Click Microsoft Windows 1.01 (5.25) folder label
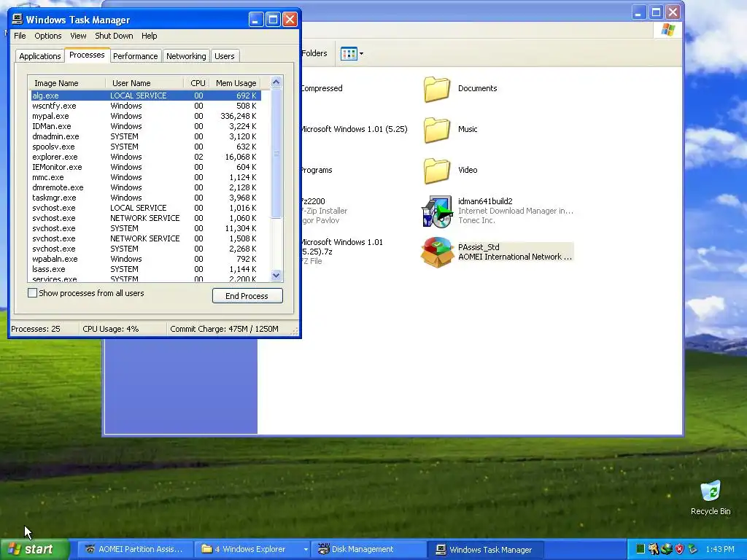This screenshot has width=747, height=560. point(355,129)
